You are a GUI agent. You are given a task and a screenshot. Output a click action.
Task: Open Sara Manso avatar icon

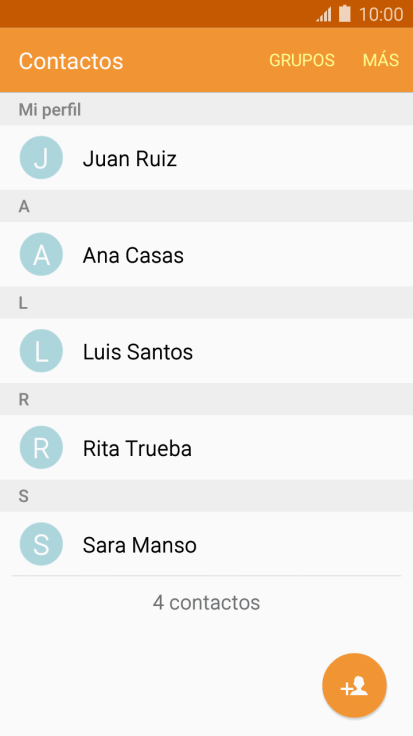[x=41, y=544]
